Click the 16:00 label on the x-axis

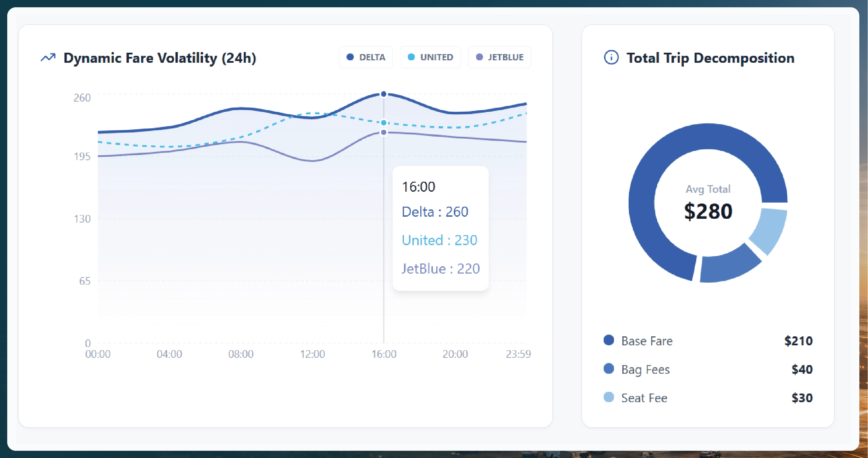point(385,354)
